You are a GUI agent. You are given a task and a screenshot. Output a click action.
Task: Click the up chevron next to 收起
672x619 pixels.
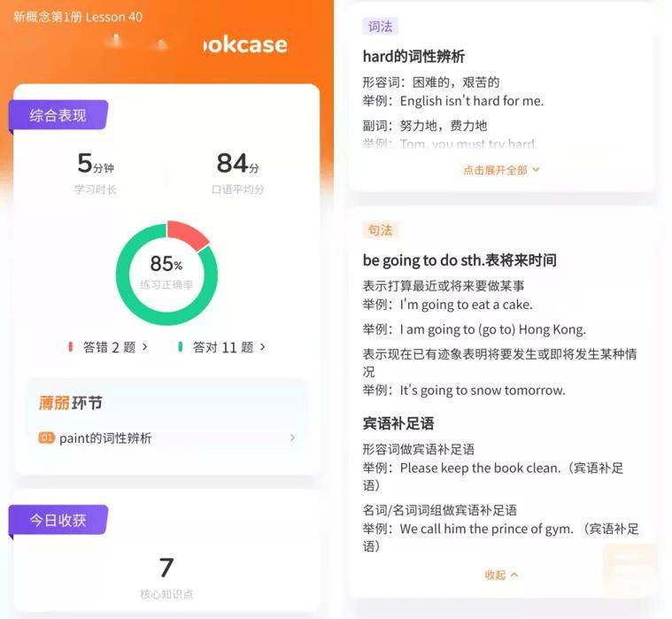[514, 575]
